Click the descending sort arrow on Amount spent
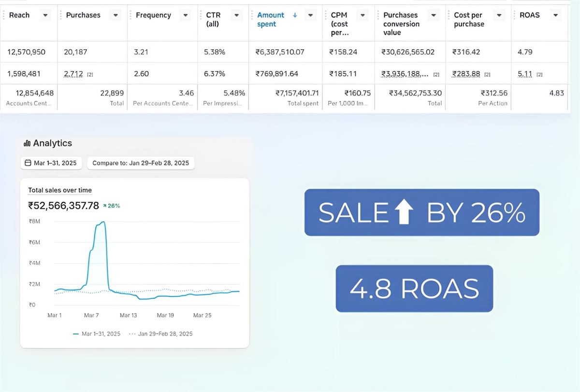This screenshot has height=392, width=580. [x=295, y=15]
